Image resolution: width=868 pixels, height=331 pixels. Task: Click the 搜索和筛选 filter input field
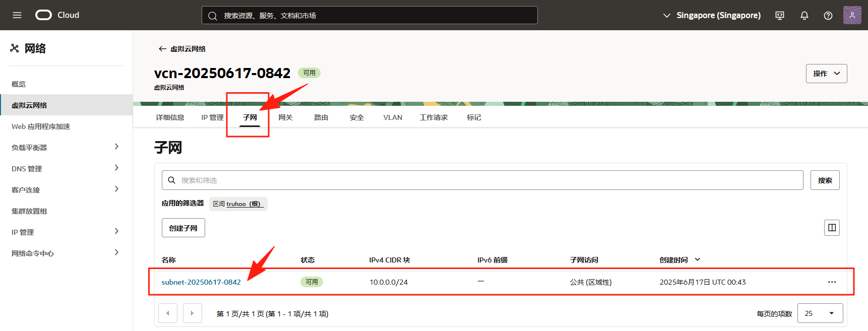pyautogui.click(x=482, y=180)
